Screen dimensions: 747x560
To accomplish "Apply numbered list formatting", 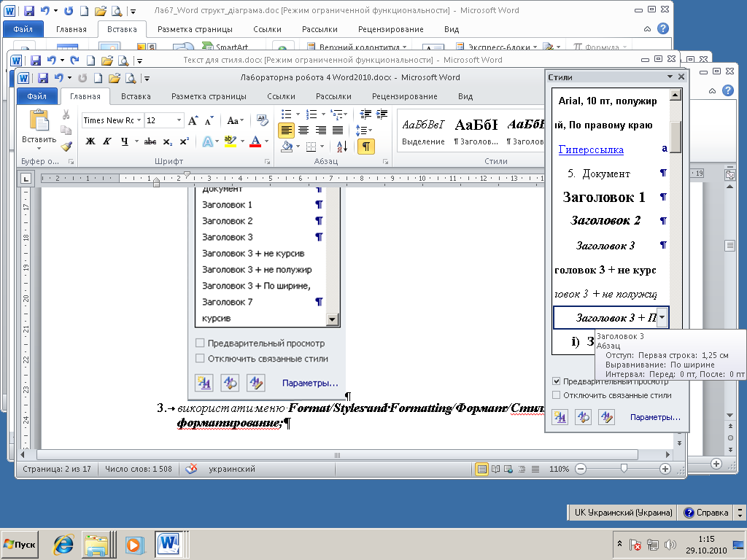I will [x=311, y=114].
